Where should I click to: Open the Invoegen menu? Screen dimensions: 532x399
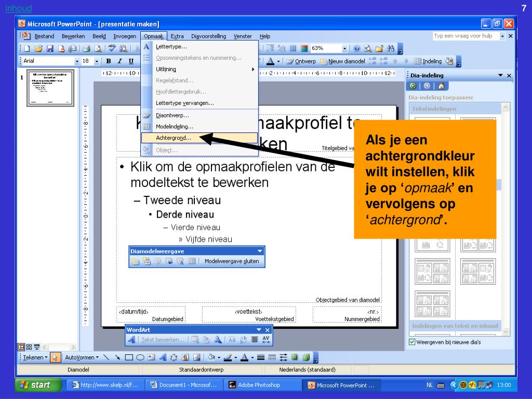pos(125,36)
